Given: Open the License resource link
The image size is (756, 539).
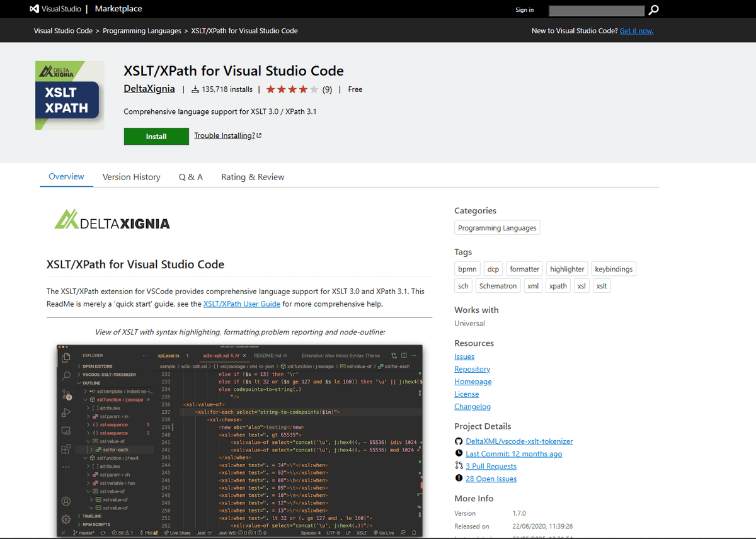Looking at the screenshot, I should tap(467, 394).
